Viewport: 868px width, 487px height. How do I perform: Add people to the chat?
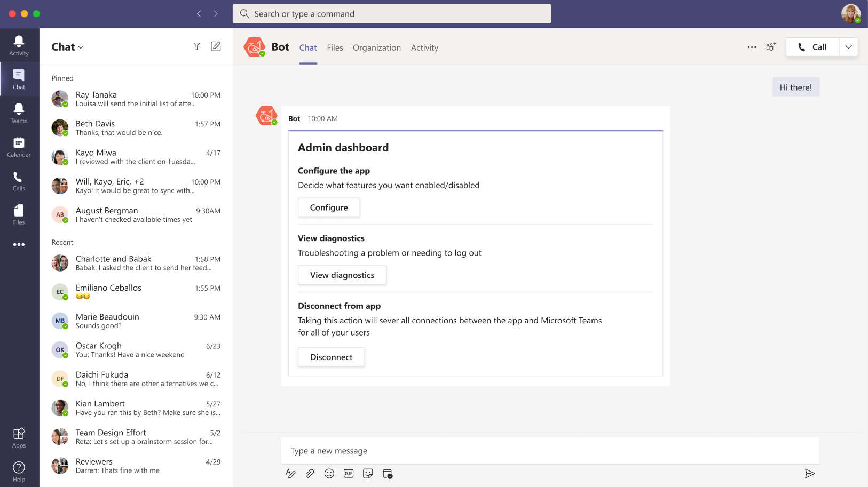coord(771,47)
